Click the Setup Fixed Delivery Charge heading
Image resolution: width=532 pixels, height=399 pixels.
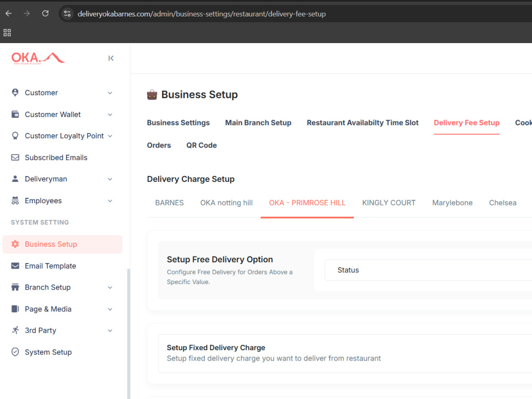coord(216,347)
